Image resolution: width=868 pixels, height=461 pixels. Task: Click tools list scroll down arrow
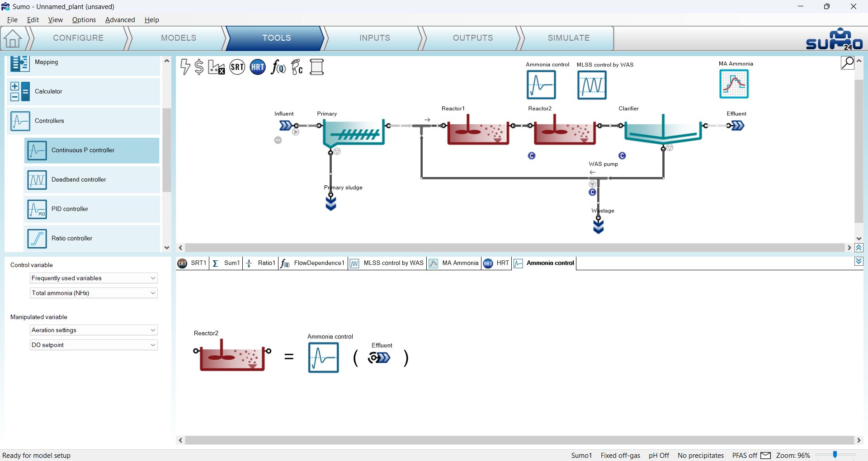click(x=167, y=248)
